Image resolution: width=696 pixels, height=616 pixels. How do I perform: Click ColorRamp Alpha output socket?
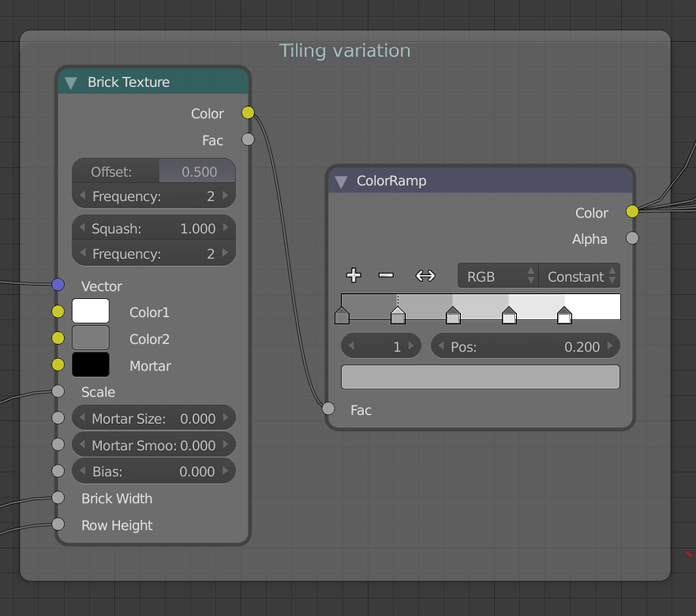(x=633, y=238)
